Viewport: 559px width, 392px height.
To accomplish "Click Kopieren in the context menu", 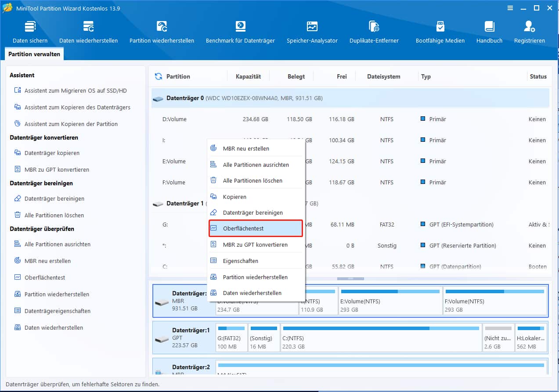I will tap(256, 197).
